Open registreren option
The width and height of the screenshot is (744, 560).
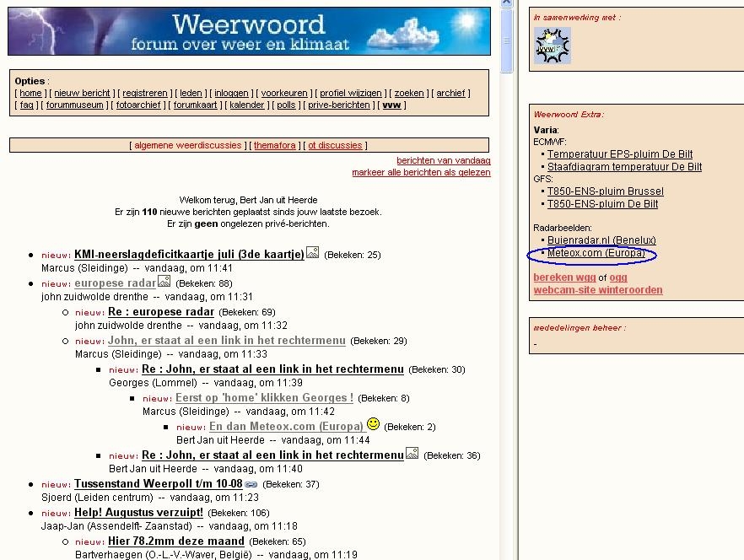click(145, 93)
